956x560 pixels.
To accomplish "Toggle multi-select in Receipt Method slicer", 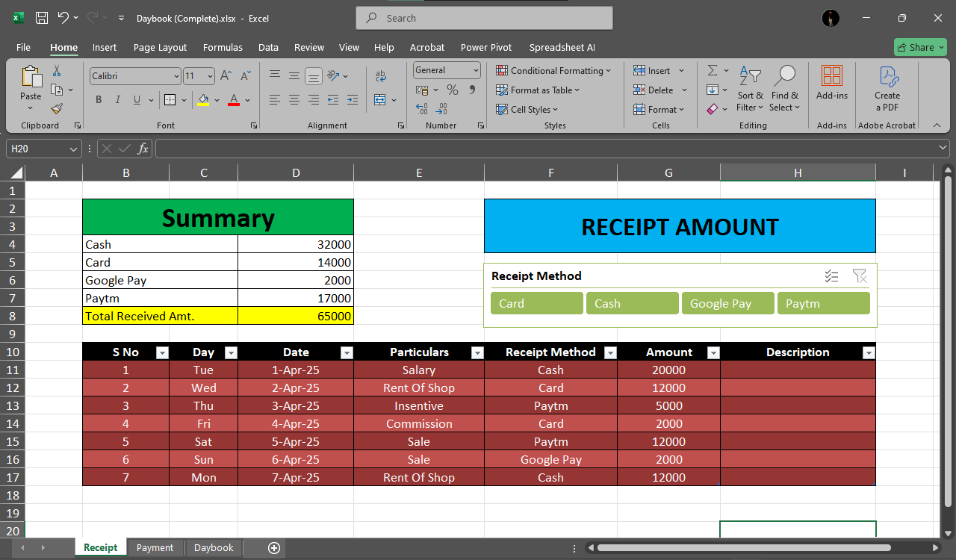I will (831, 276).
